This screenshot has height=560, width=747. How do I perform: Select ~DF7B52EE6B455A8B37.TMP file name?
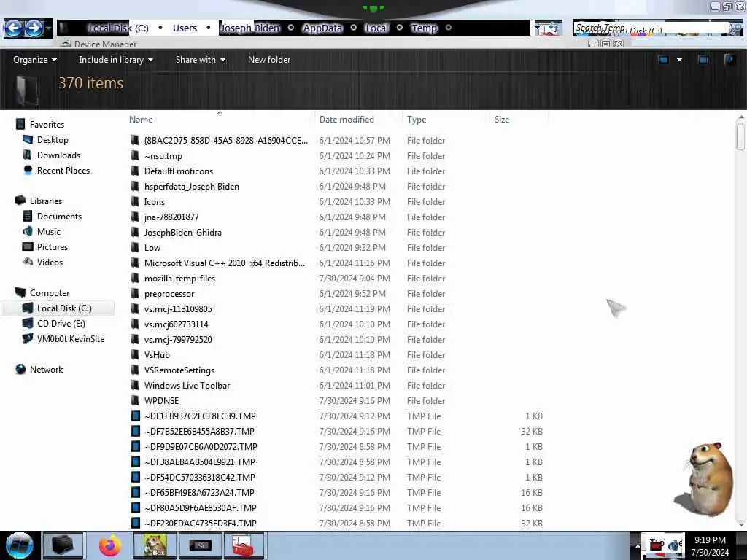tap(199, 432)
